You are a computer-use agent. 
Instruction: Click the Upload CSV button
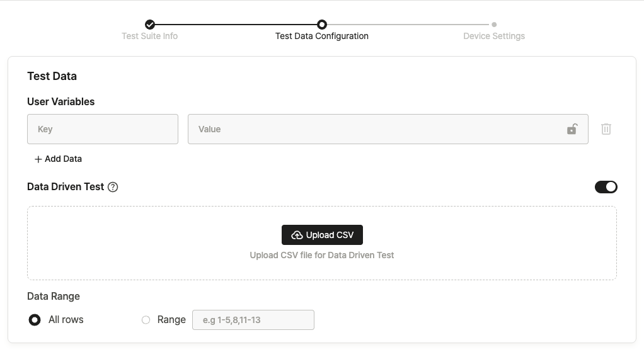tap(322, 235)
